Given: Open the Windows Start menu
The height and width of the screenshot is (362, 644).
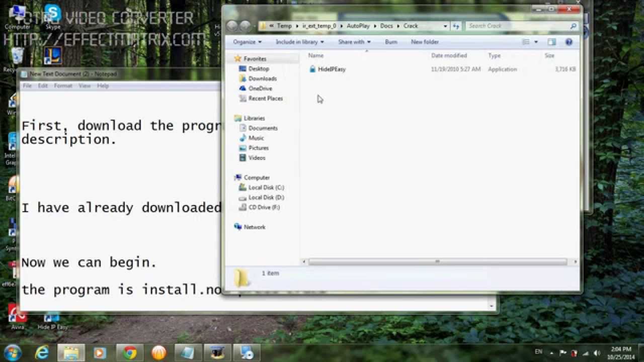Looking at the screenshot, I should [12, 353].
